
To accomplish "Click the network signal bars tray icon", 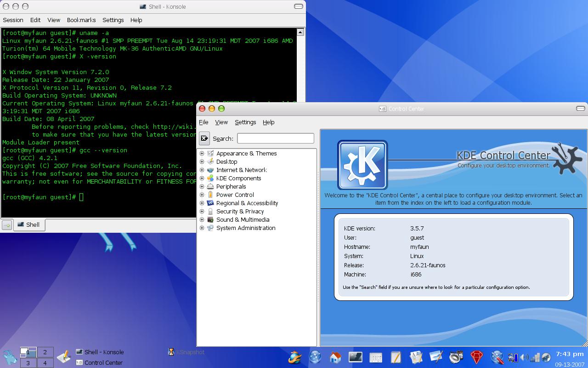I will [535, 357].
